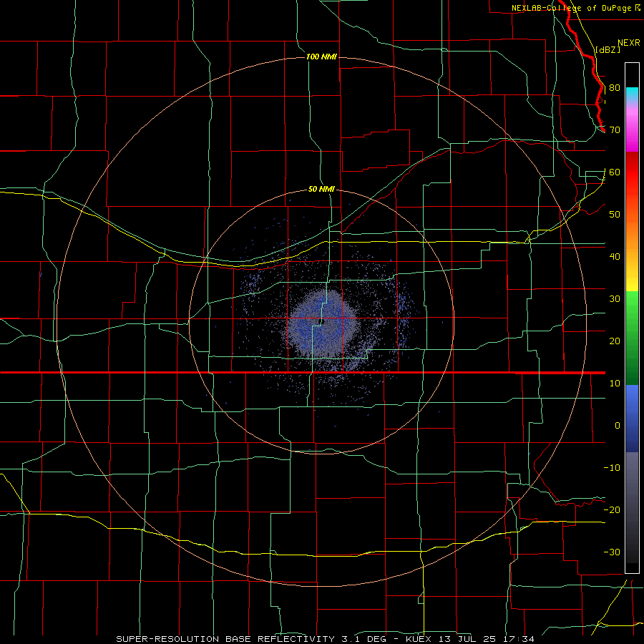
Task: Click the SUPER-RESOLUTION BASE REFLECTIVITY caption
Action: coord(225,639)
